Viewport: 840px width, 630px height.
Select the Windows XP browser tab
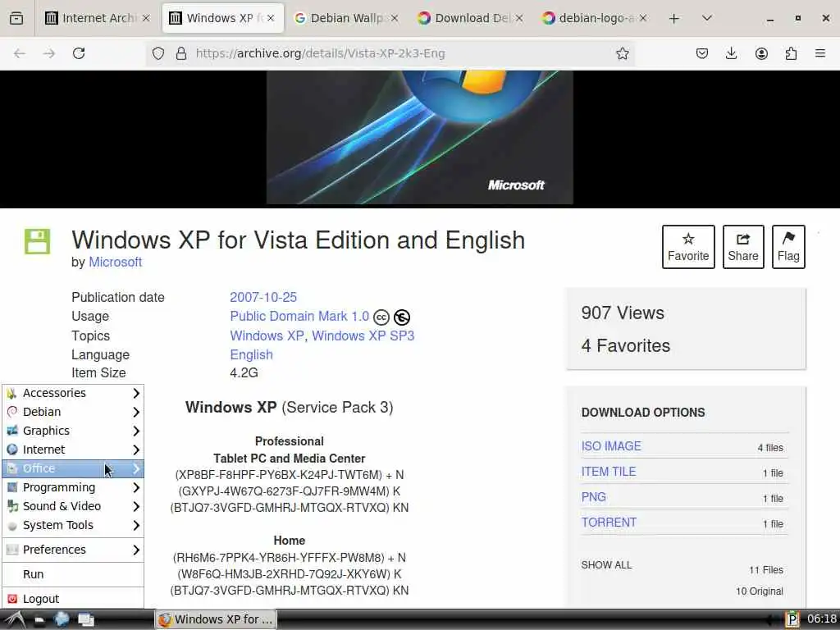[x=221, y=18]
